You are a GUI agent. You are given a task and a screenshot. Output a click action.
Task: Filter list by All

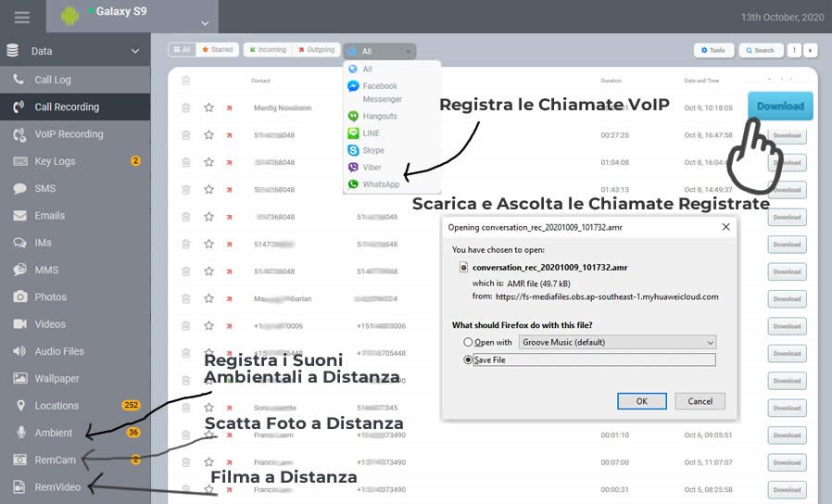click(182, 50)
